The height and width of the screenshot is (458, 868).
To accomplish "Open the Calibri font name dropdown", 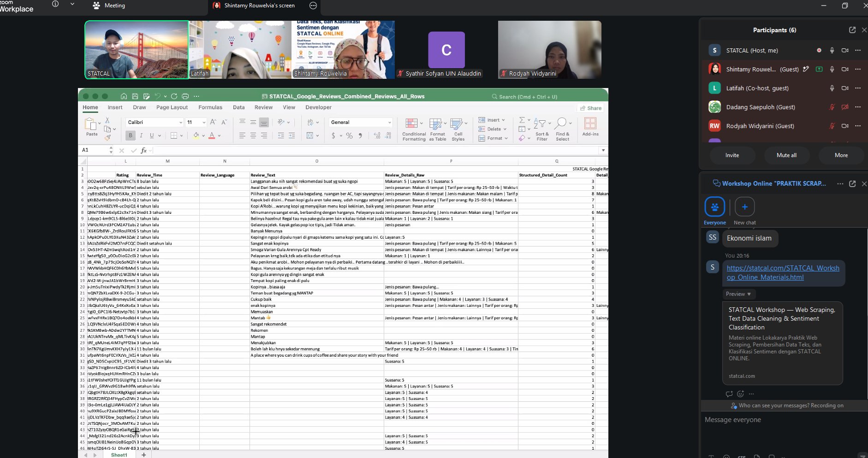I will pyautogui.click(x=181, y=122).
